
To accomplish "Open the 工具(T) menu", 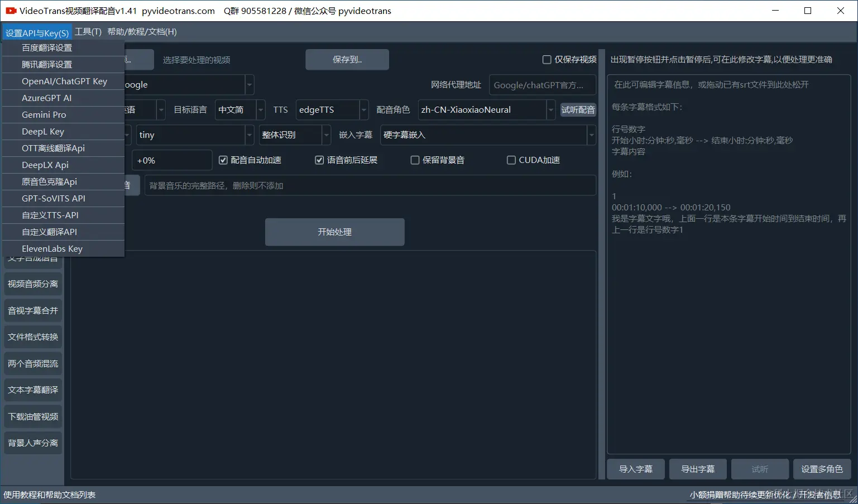I will coord(88,32).
